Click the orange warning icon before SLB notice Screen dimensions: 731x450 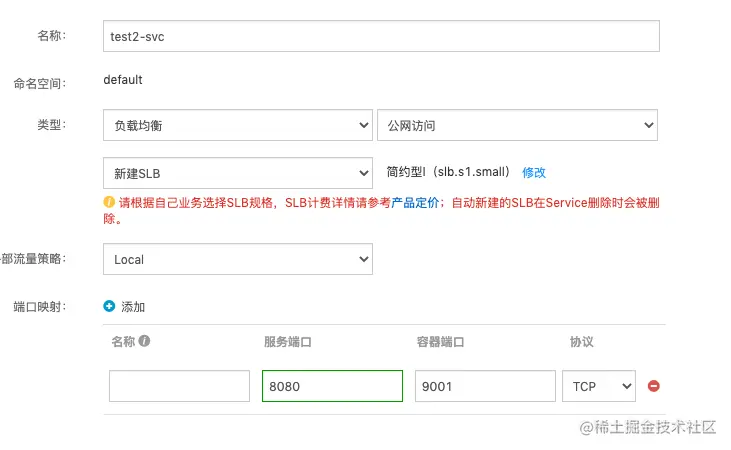pos(109,202)
